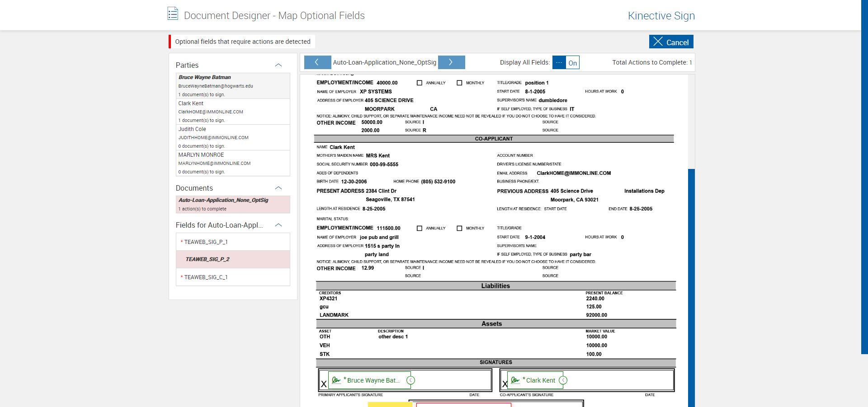Select field TEAWEB_SIG_P_1
Viewport: 868px width, 407px height.
coord(233,242)
